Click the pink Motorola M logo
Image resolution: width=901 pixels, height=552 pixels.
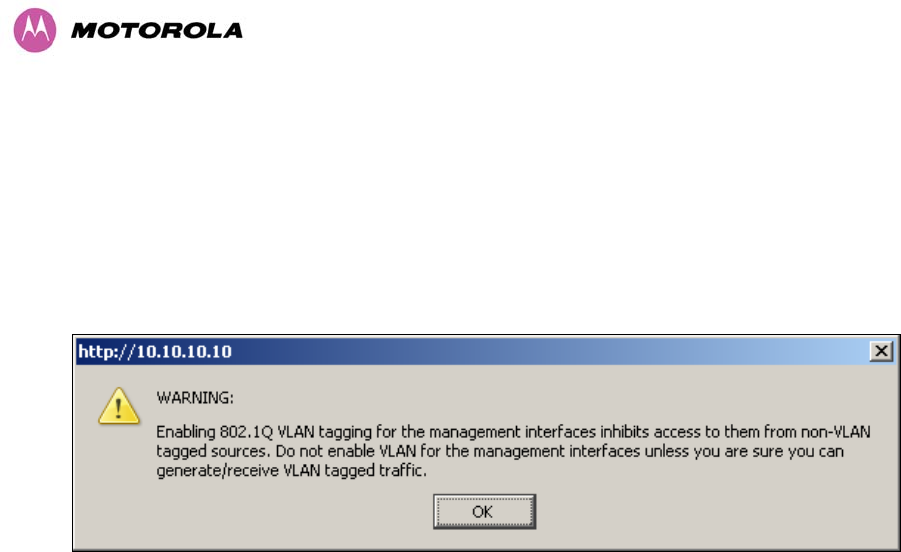pyautogui.click(x=34, y=31)
